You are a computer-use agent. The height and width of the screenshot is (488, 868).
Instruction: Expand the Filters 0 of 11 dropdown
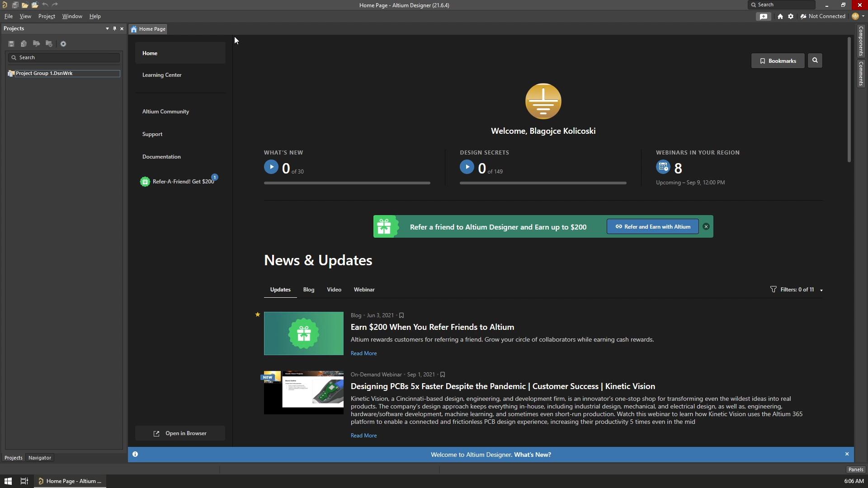tap(797, 290)
